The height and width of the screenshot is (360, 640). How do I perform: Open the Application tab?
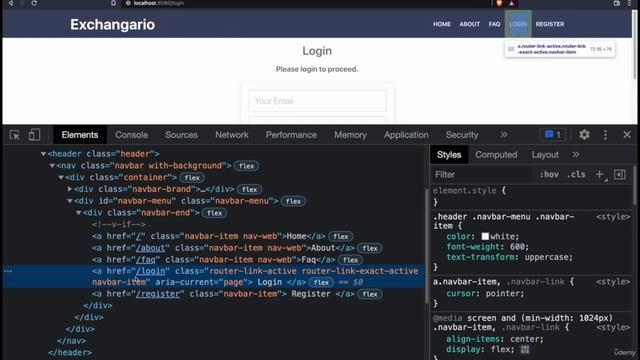406,135
